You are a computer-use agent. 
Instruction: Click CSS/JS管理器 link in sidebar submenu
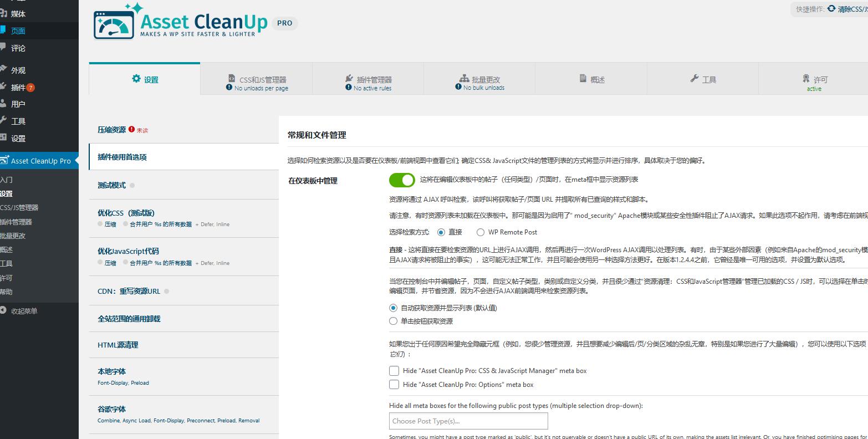[19, 208]
